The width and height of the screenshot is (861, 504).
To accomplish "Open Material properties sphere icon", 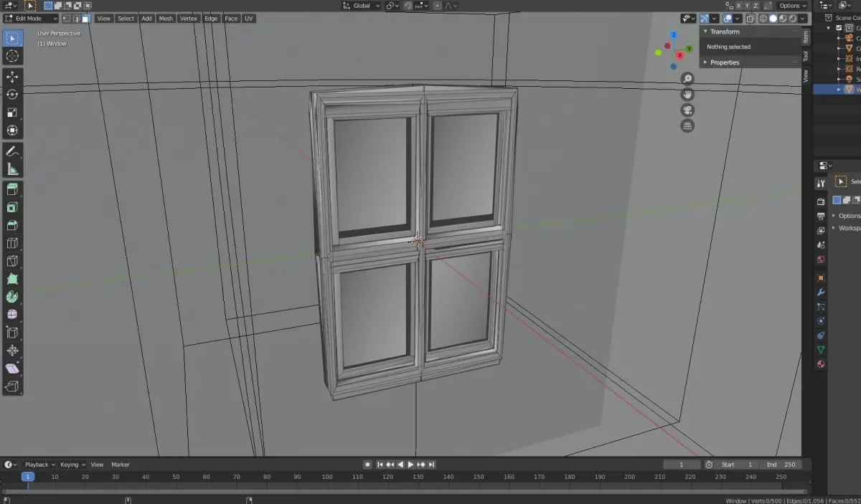I will 821,364.
